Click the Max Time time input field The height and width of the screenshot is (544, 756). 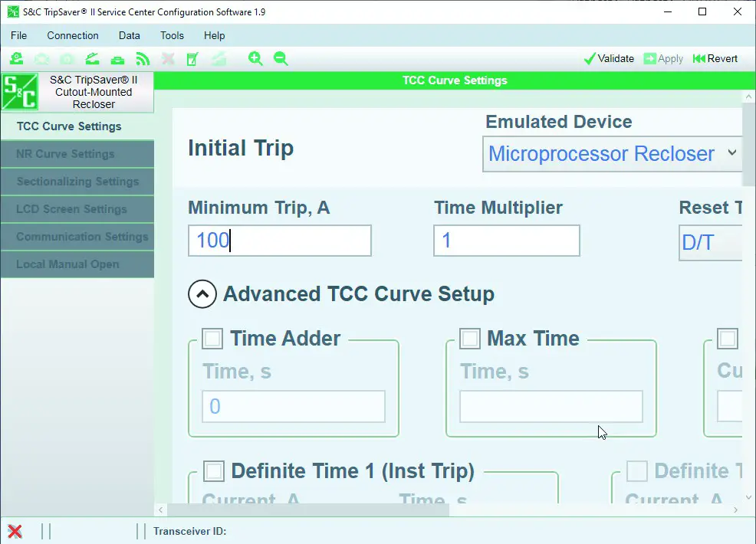(x=551, y=407)
